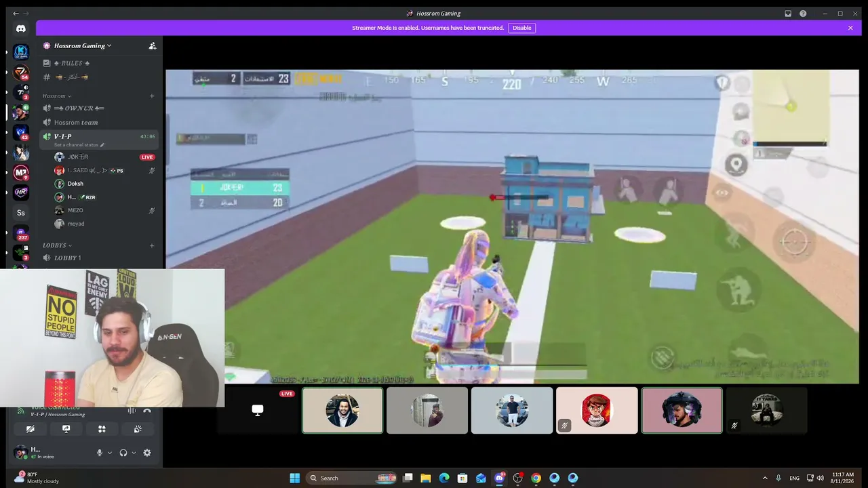The image size is (868, 488).
Task: Open the Help icon in the title bar
Action: pos(803,14)
